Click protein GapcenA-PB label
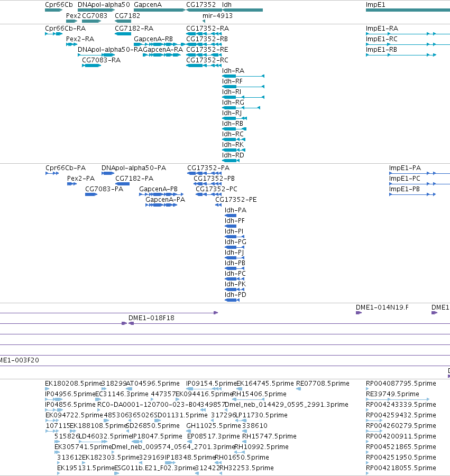This screenshot has width=450, height=476. [x=158, y=189]
